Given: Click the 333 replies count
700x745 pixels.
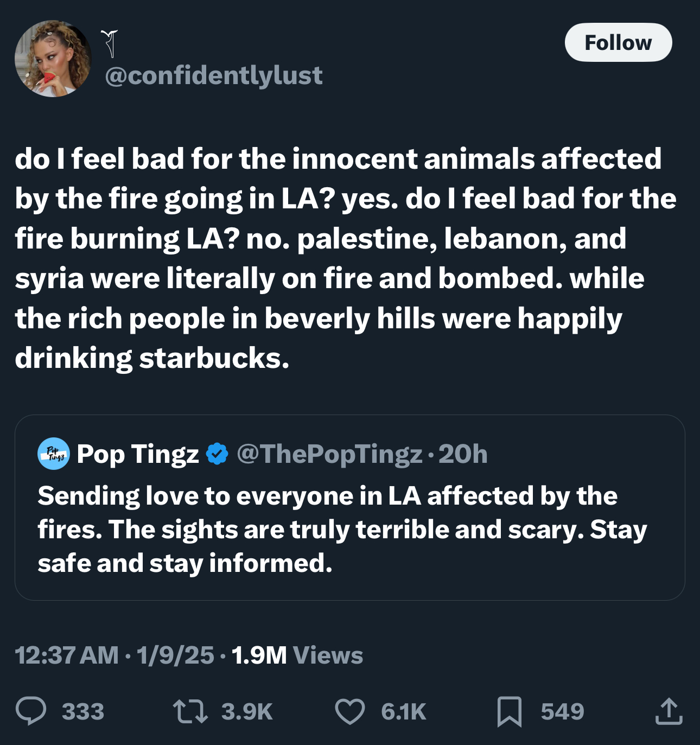Looking at the screenshot, I should 83,712.
